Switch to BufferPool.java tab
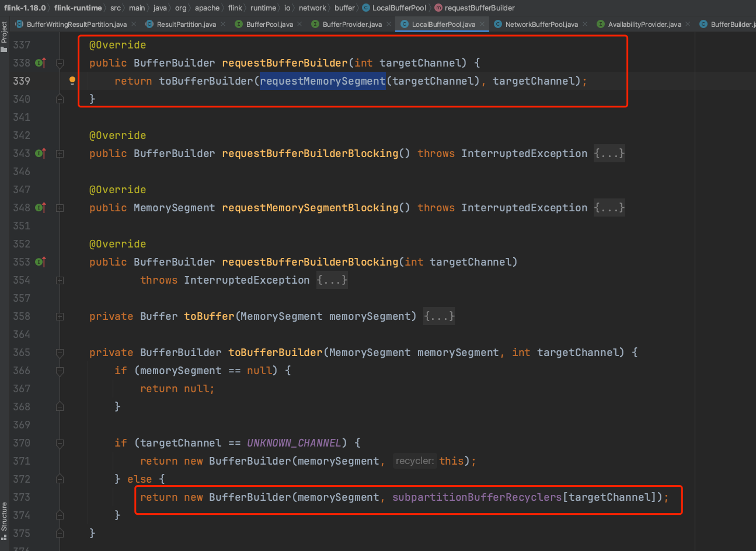Screen dimensions: 756x551 pos(269,24)
